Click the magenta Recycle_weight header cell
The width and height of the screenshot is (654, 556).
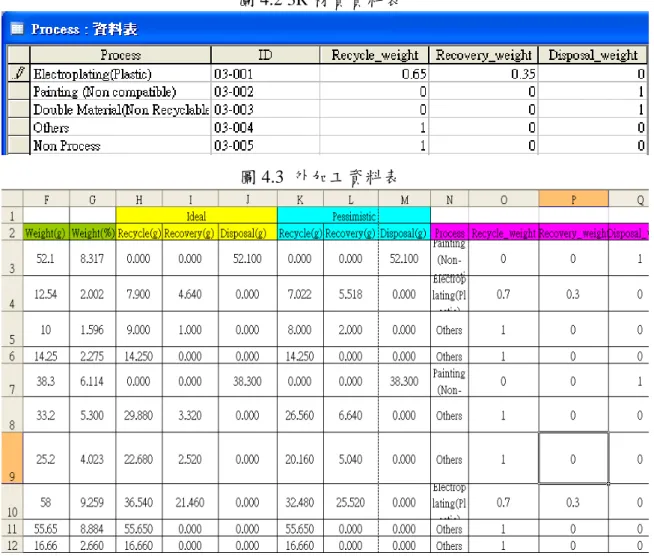pos(503,232)
